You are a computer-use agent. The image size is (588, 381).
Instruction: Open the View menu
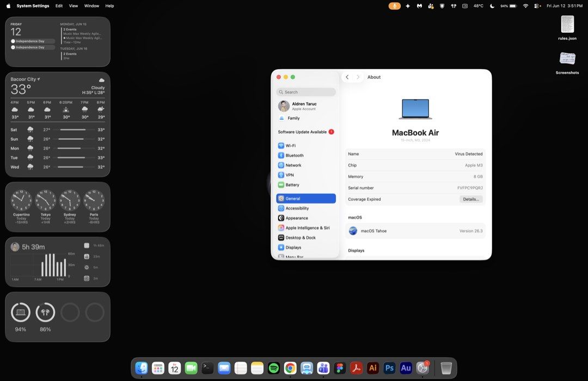pos(73,5)
